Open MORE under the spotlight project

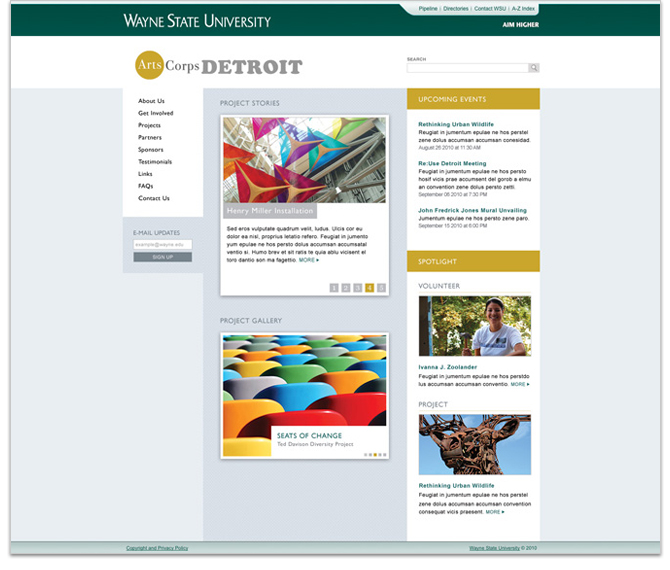(495, 512)
